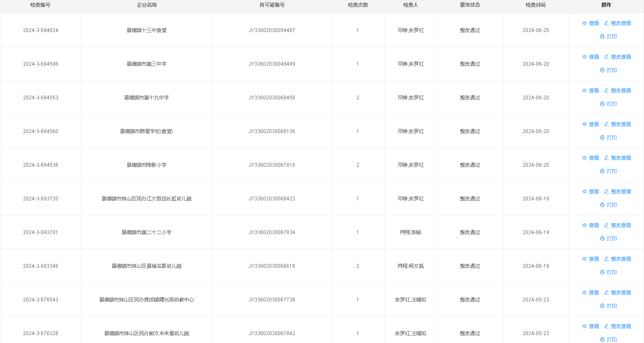Click the eye icon for 景德镇市群星学校(食堂) row
Screen dimensions: 644x343
point(584,124)
